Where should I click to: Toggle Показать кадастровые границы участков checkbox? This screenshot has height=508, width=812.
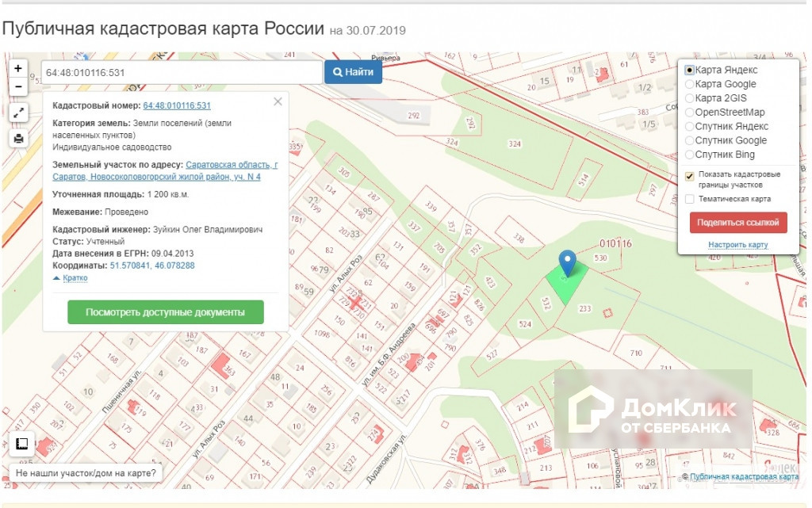point(689,177)
